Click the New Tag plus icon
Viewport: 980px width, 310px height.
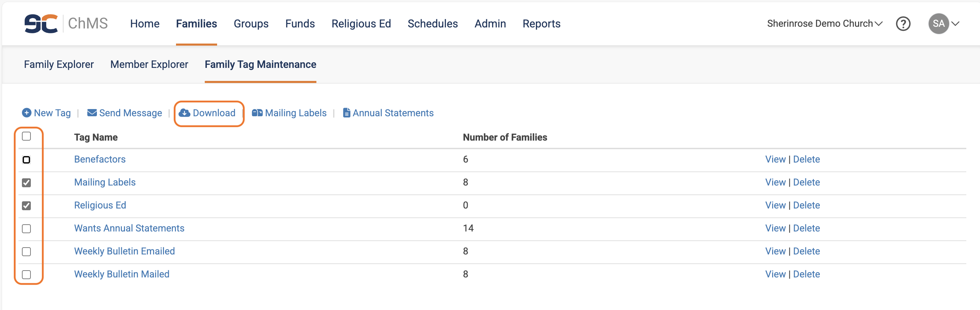pos(27,113)
